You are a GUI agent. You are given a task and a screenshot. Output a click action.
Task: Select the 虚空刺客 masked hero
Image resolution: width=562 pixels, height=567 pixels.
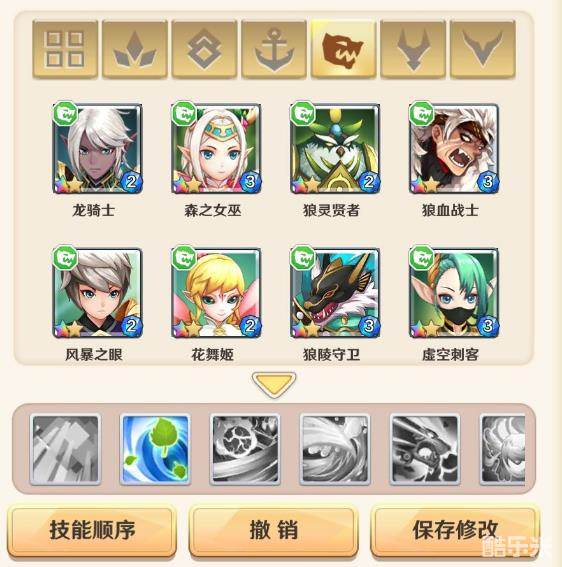tap(454, 293)
